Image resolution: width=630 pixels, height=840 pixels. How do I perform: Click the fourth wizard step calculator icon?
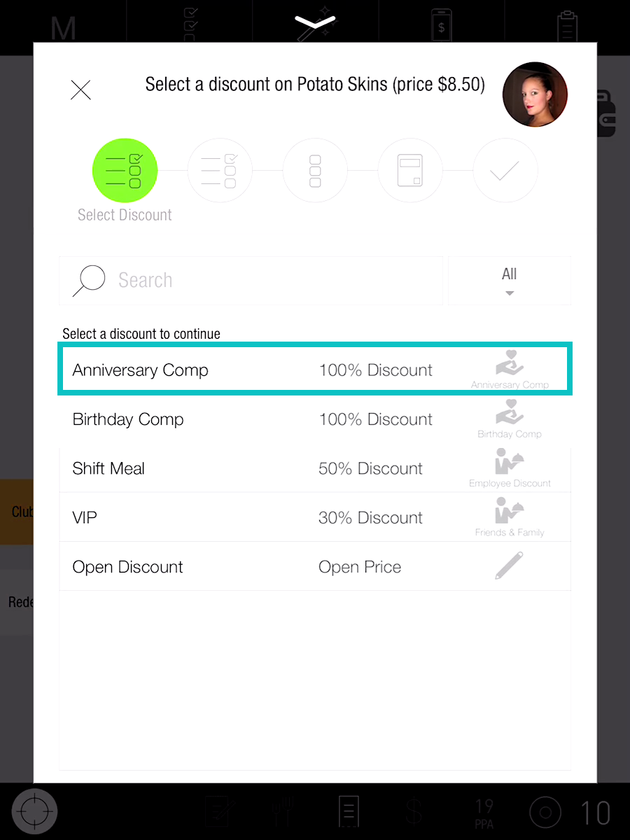point(410,171)
